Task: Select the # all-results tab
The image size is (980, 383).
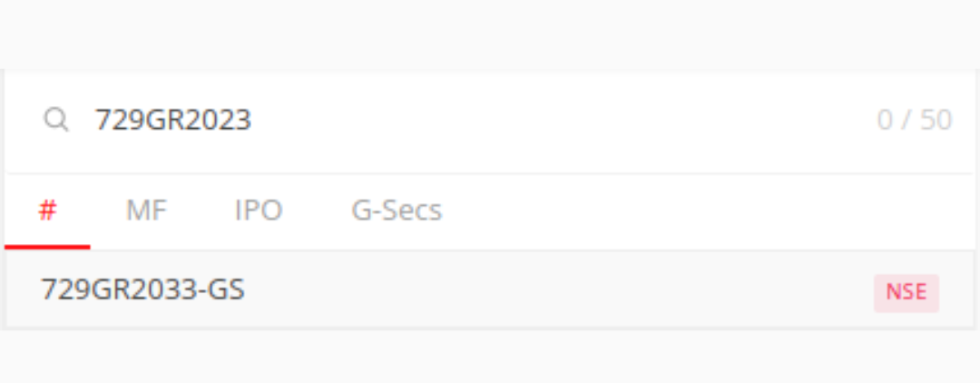Action: click(47, 211)
